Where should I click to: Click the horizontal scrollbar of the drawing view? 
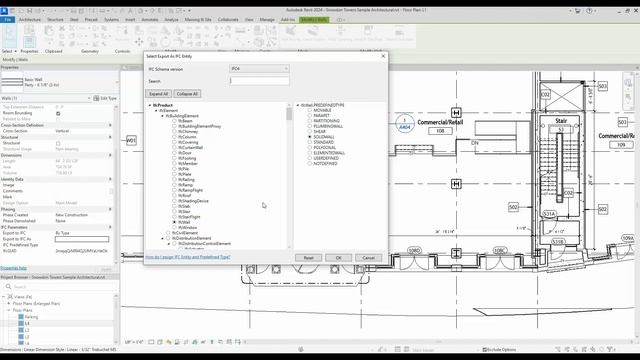tap(439, 342)
